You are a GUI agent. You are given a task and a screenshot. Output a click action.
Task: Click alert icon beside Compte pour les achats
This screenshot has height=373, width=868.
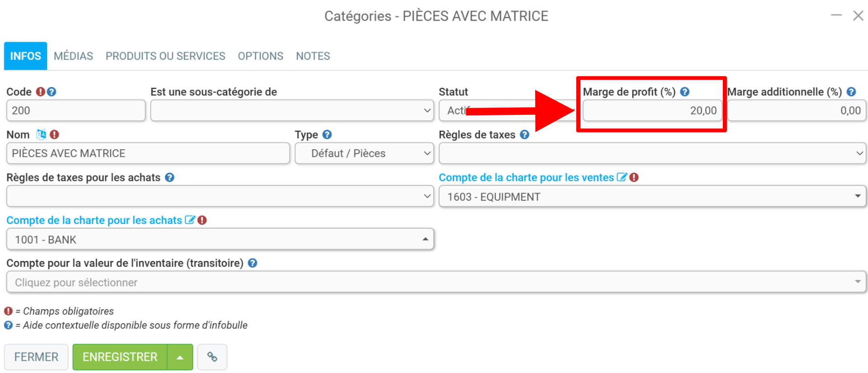pyautogui.click(x=202, y=220)
